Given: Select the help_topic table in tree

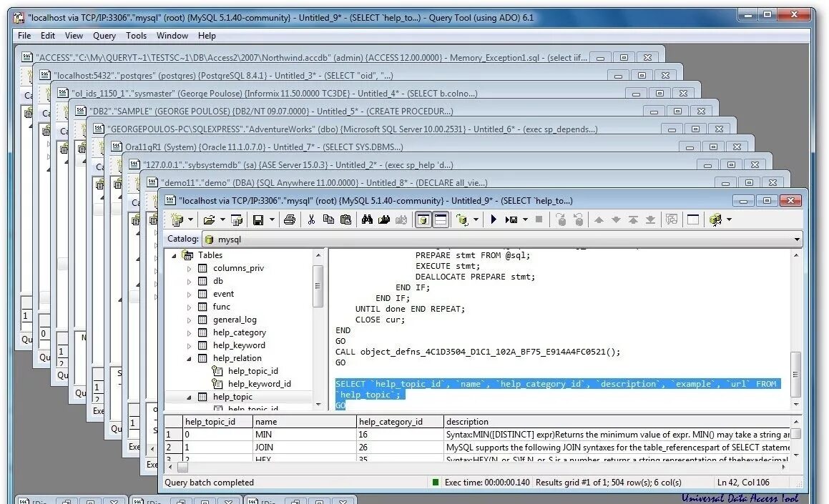Looking at the screenshot, I should (232, 397).
